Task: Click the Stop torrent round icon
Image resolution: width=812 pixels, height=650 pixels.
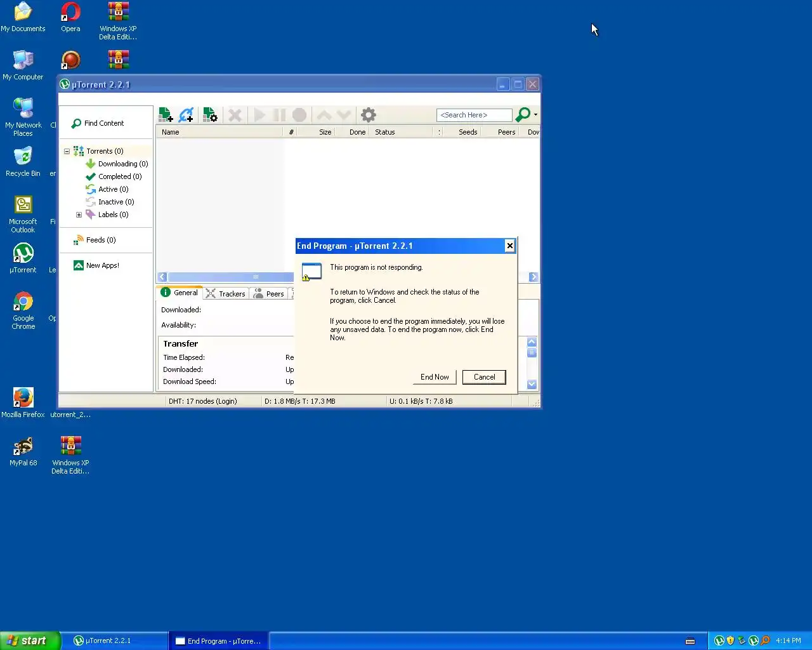Action: (299, 115)
